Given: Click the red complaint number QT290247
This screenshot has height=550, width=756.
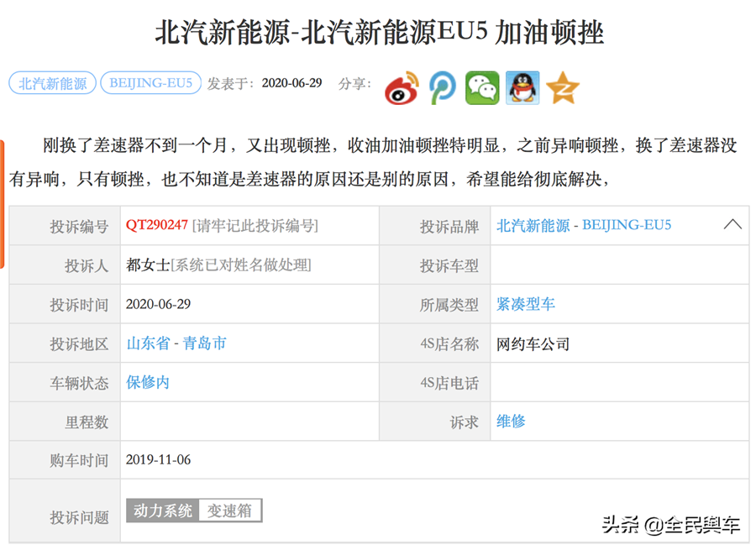Looking at the screenshot, I should [157, 225].
